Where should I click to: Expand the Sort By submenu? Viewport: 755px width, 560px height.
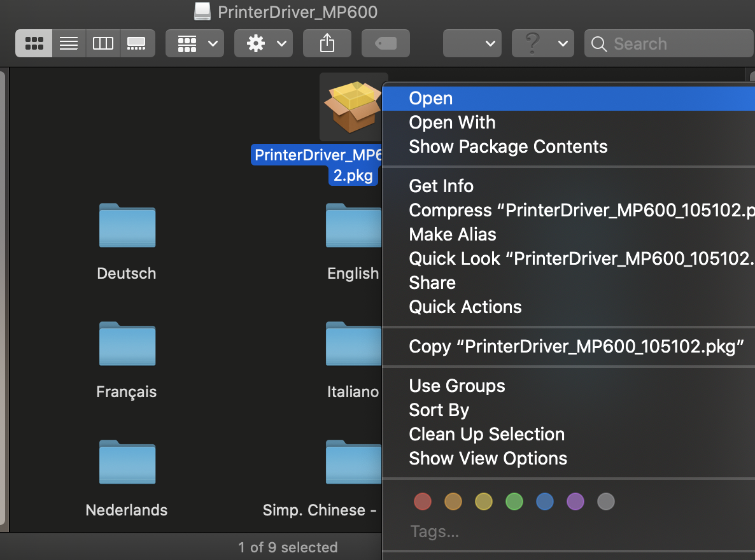pyautogui.click(x=439, y=410)
